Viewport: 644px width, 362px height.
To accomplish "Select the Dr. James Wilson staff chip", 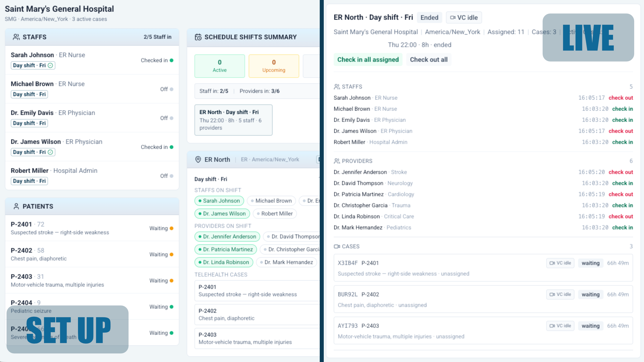I will (x=222, y=213).
